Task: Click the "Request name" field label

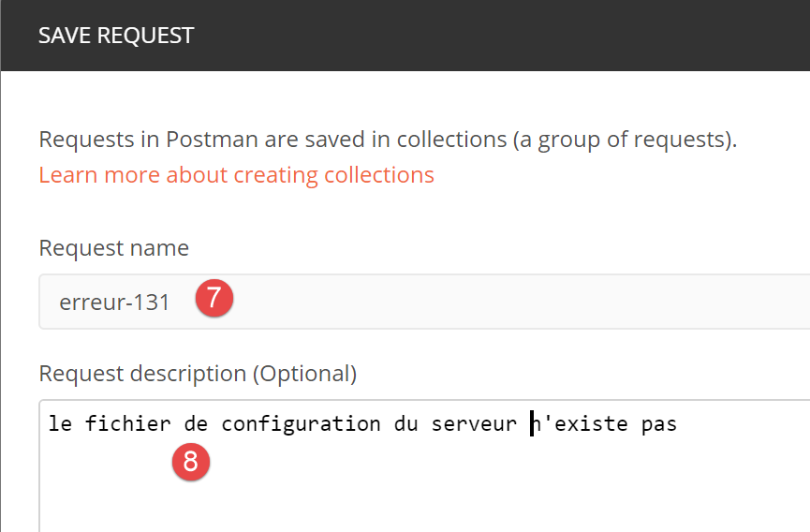Action: pyautogui.click(x=113, y=248)
